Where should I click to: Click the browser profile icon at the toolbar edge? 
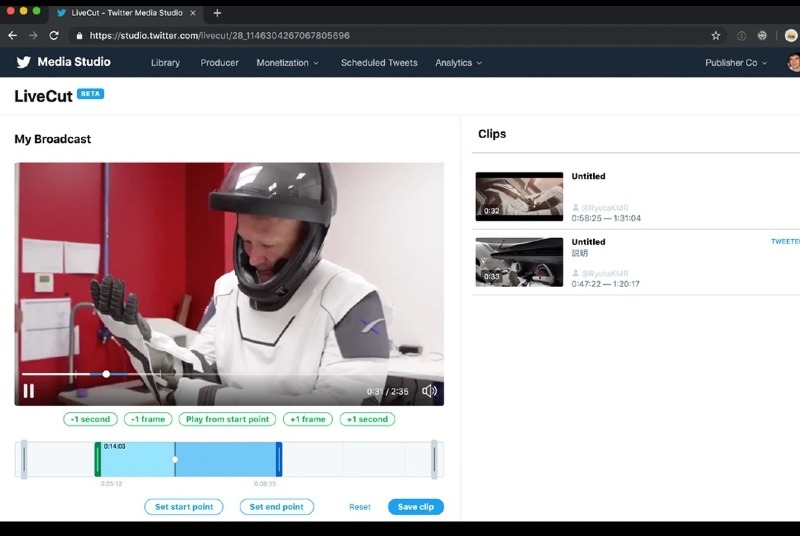tap(791, 36)
